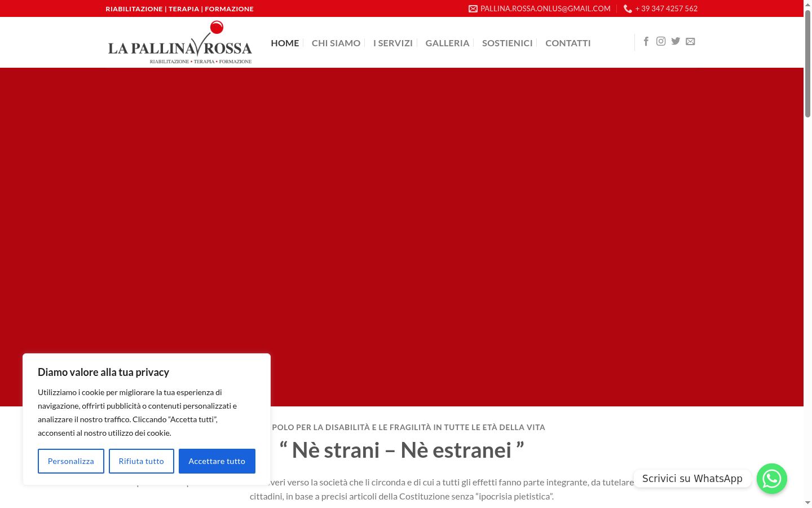
Task: Open the Facebook social icon
Action: click(x=646, y=41)
